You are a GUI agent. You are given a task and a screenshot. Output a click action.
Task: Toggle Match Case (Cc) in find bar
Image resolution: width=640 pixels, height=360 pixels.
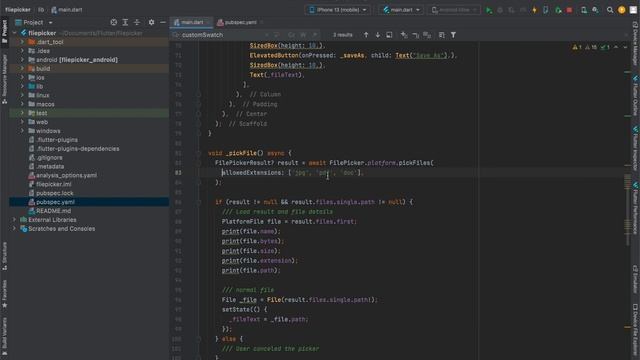coord(291,35)
